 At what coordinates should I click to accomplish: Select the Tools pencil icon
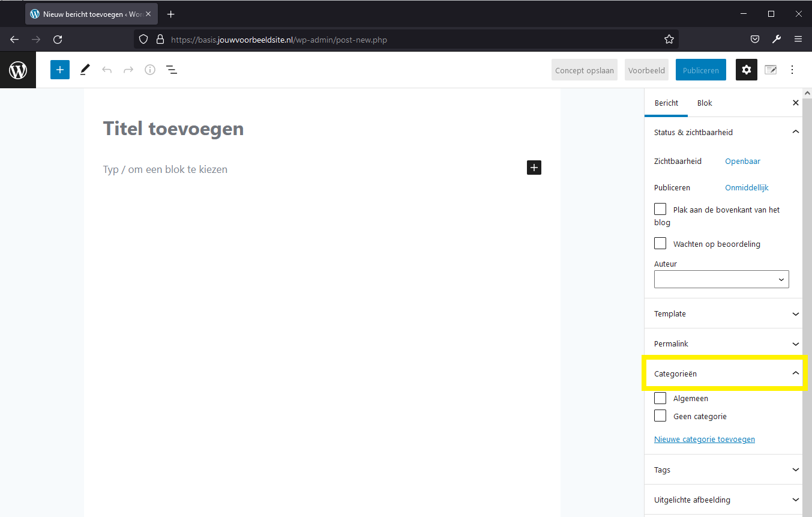[84, 70]
